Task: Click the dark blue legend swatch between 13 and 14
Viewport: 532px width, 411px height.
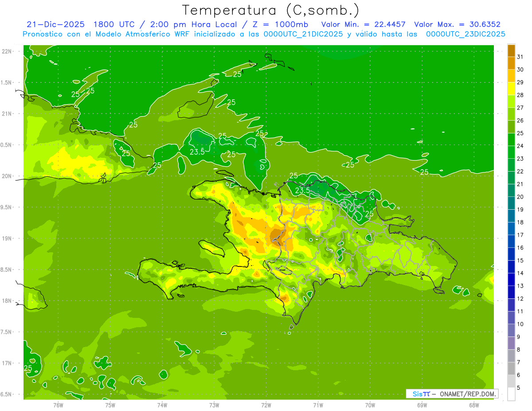Action: tap(511, 280)
